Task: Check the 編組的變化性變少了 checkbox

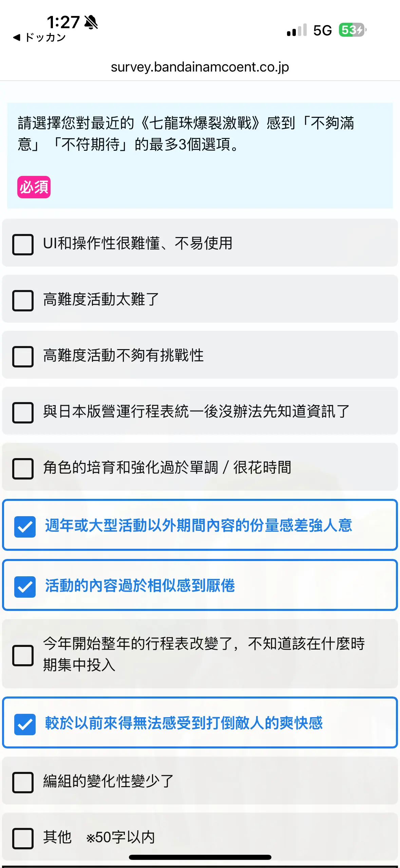Action: 23,782
